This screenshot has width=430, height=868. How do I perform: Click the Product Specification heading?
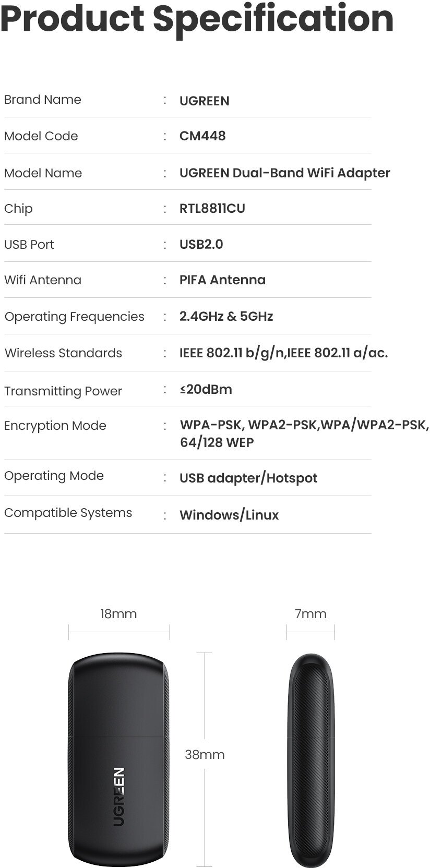pos(197,19)
